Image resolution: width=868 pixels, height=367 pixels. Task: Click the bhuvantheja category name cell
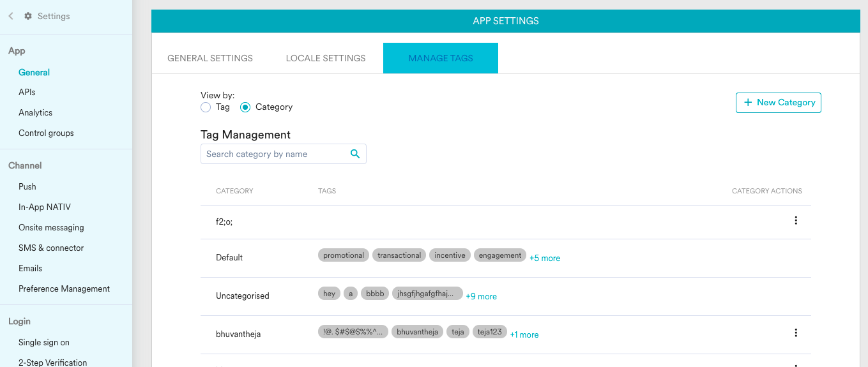coord(238,334)
